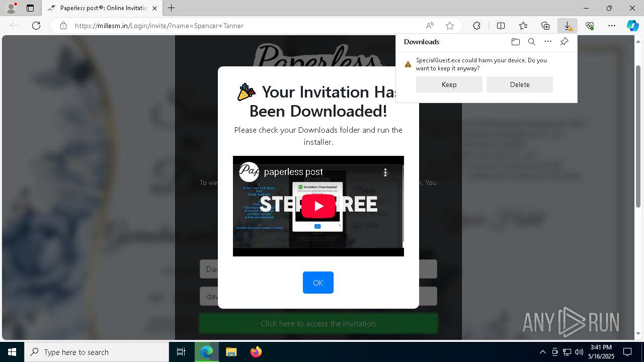The width and height of the screenshot is (644, 362).
Task: View site information lock icon
Action: [63, 26]
